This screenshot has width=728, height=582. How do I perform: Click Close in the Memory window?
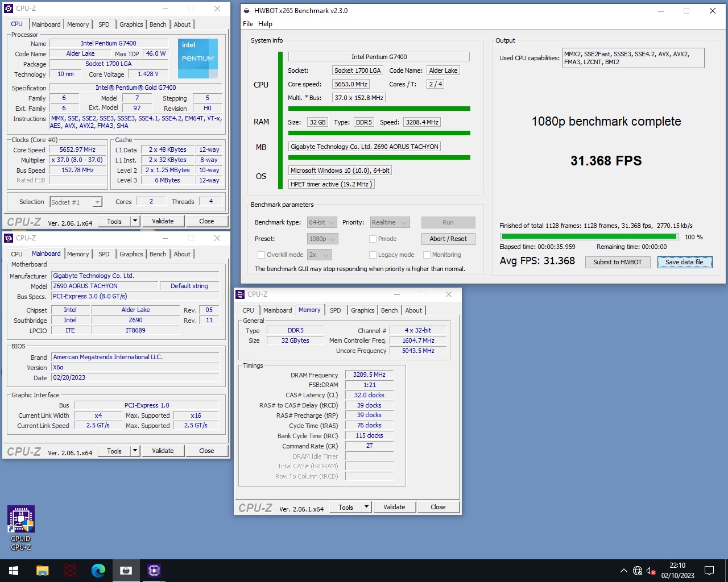[x=438, y=507]
